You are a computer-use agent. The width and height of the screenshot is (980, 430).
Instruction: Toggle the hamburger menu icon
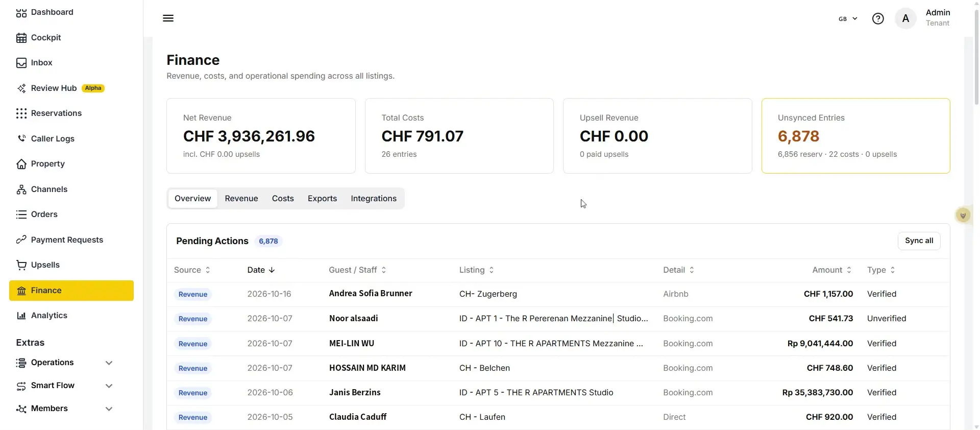coord(168,18)
